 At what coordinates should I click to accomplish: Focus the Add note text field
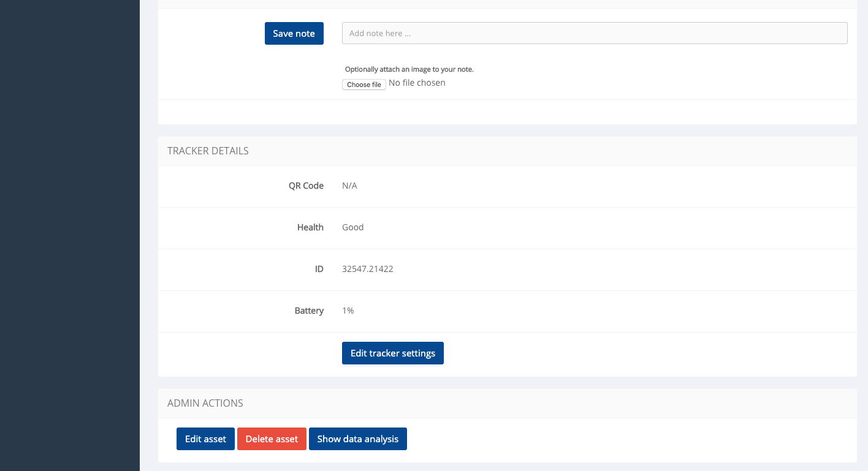(594, 34)
